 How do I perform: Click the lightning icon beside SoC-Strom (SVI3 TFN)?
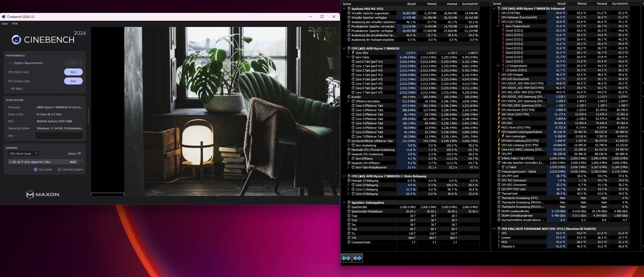pos(499,114)
